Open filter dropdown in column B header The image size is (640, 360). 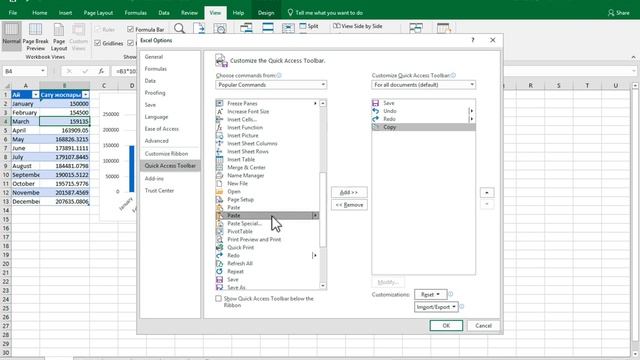tap(85, 95)
